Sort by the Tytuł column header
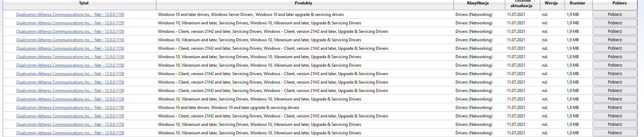 tap(83, 3)
